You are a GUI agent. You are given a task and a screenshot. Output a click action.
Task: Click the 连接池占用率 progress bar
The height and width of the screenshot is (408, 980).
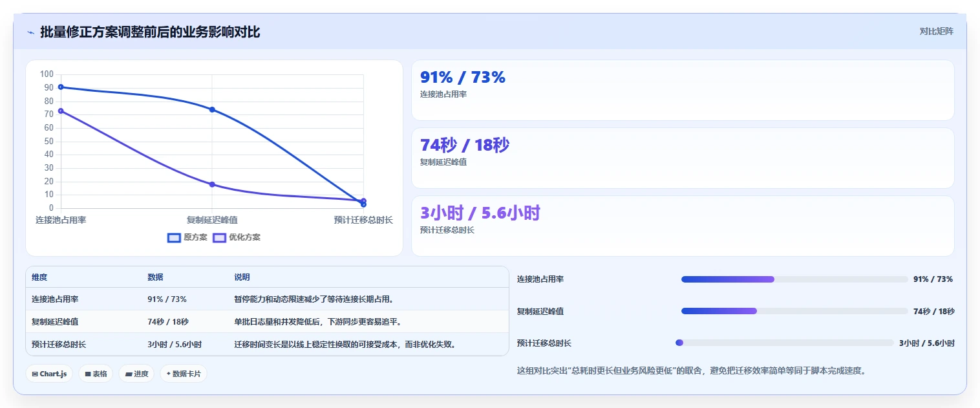[x=794, y=279]
